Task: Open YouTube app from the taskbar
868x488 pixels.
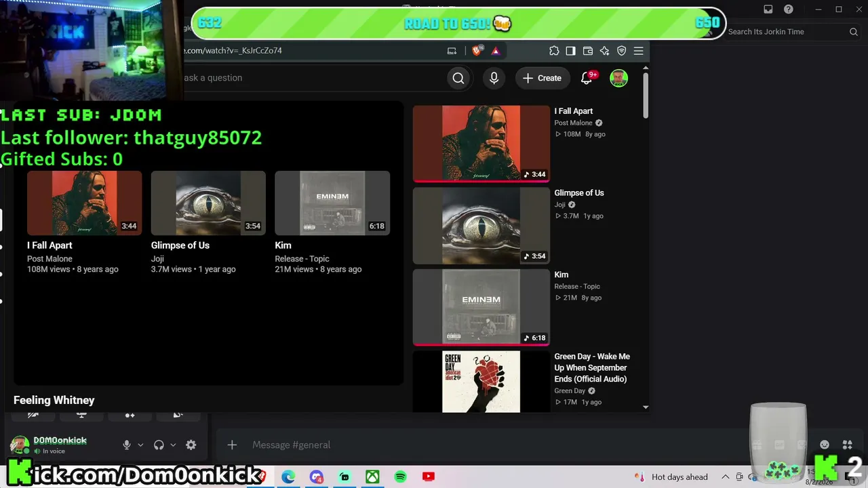Action: 428,477
